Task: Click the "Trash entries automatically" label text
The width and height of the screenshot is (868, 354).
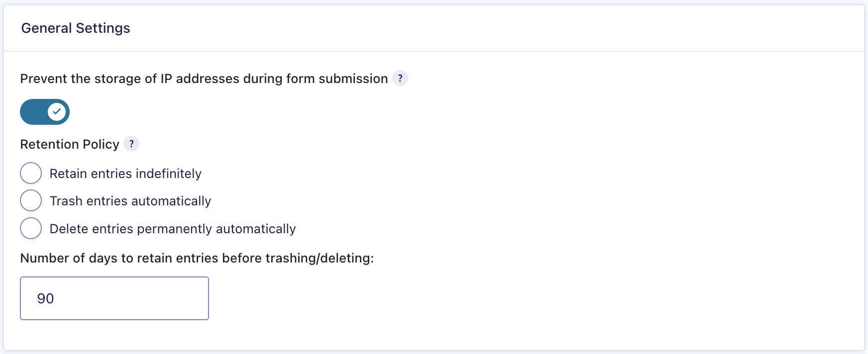Action: [x=130, y=201]
